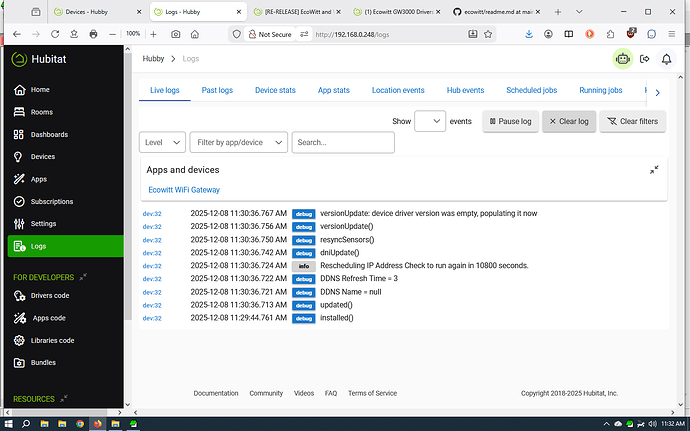Open browser application menu (hamburger)
The image size is (690, 431).
pyautogui.click(x=672, y=34)
